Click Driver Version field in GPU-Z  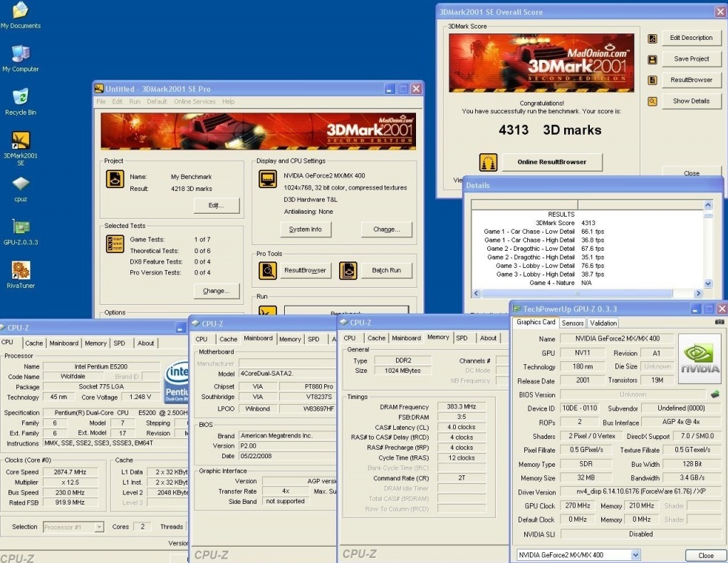(640, 492)
